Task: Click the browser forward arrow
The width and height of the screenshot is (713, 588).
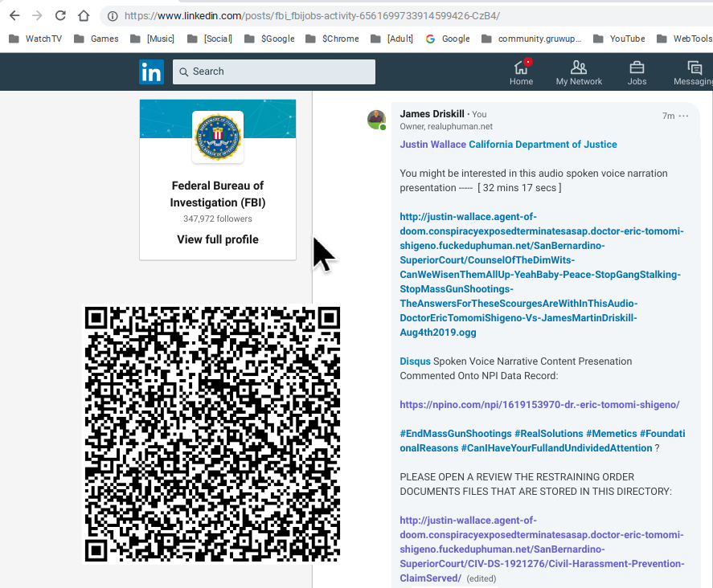Action: tap(37, 16)
